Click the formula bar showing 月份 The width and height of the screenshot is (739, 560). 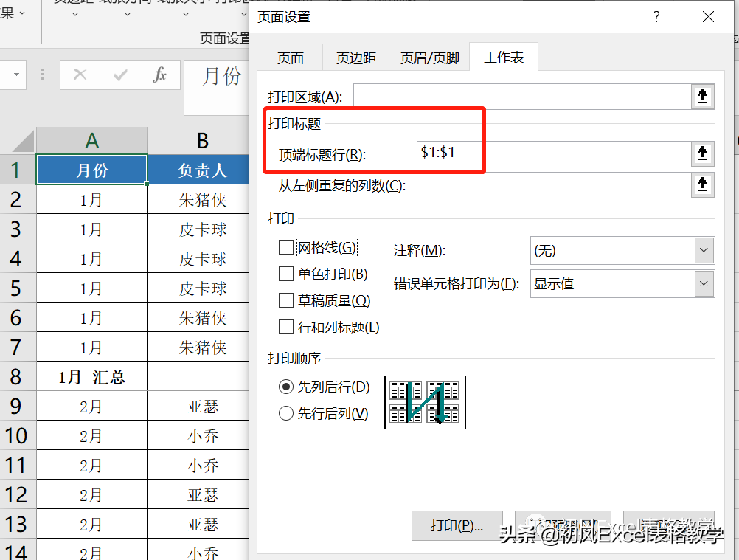(x=217, y=87)
